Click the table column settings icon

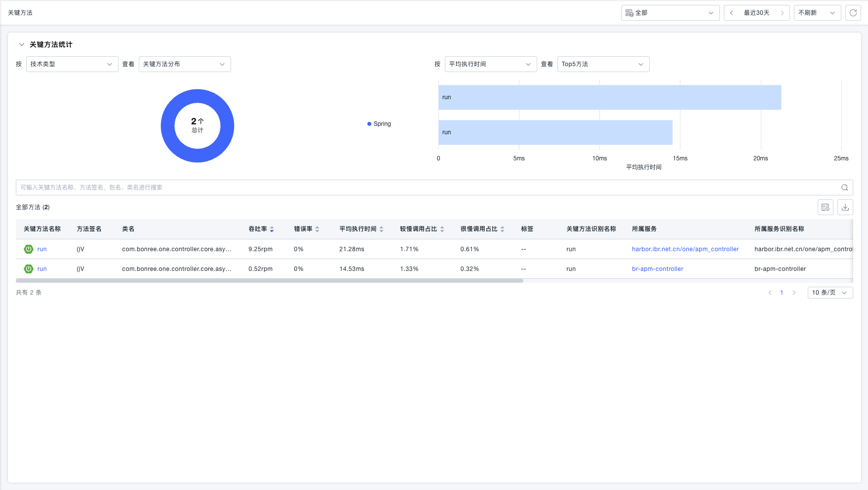click(x=825, y=207)
